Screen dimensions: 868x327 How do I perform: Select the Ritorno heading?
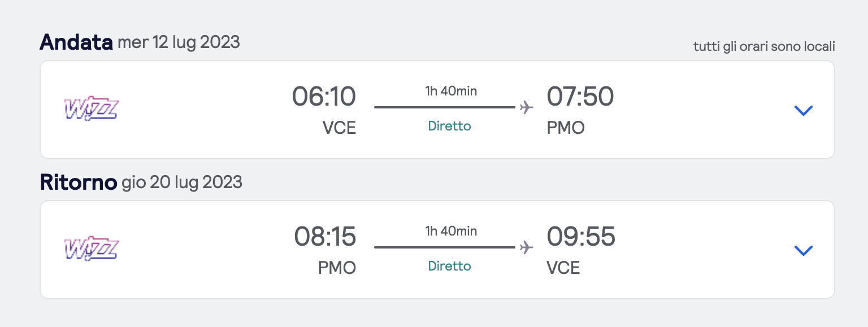tap(78, 182)
